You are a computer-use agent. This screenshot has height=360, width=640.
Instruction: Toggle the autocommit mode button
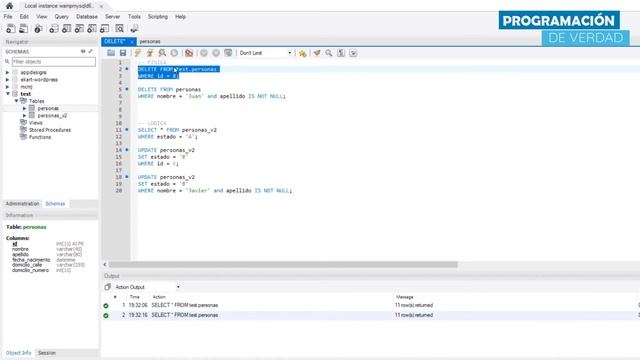[228, 53]
